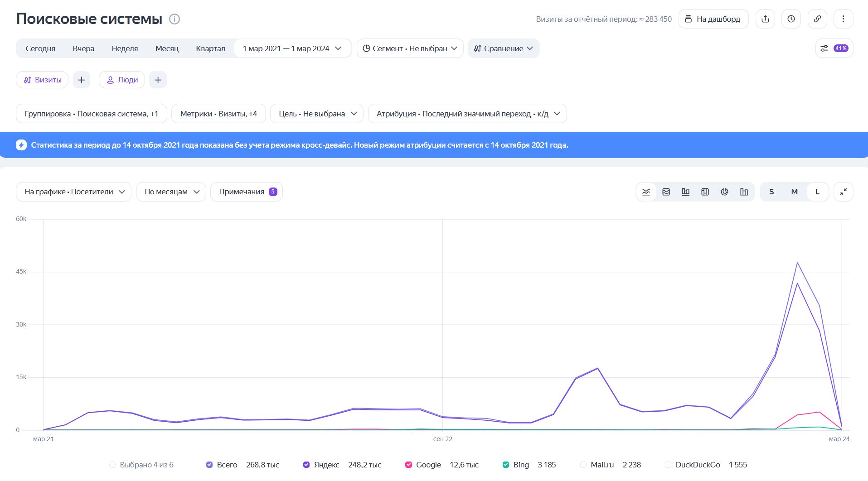Open the Сегмент • Не выбран dropdown

410,48
